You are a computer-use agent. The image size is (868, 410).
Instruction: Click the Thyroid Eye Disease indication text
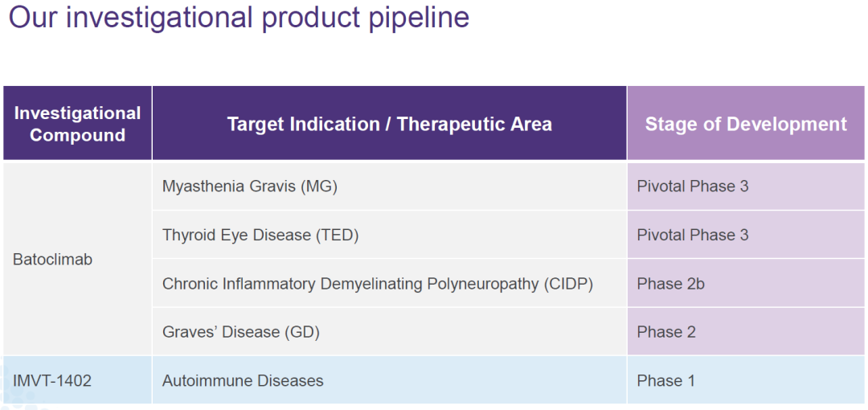(260, 236)
